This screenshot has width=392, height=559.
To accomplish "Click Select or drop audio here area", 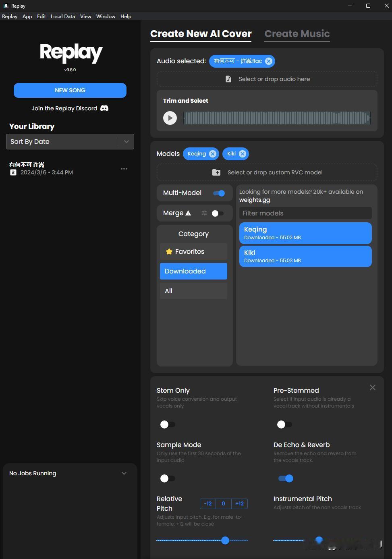I will pos(267,79).
